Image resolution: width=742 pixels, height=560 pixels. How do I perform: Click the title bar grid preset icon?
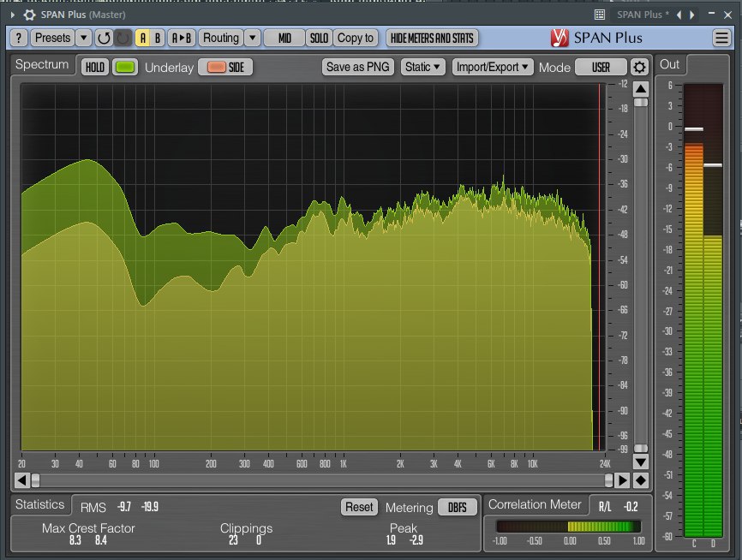point(600,15)
